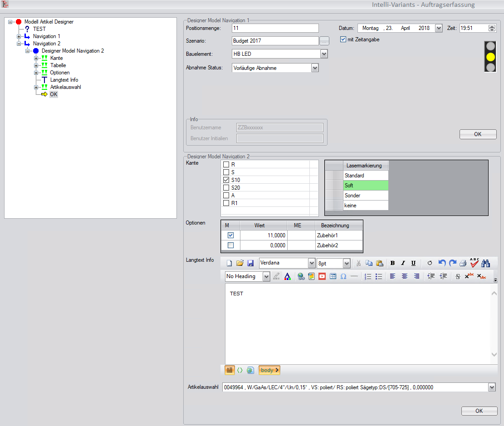Check the Zubehör2 M checkbox

click(x=230, y=245)
